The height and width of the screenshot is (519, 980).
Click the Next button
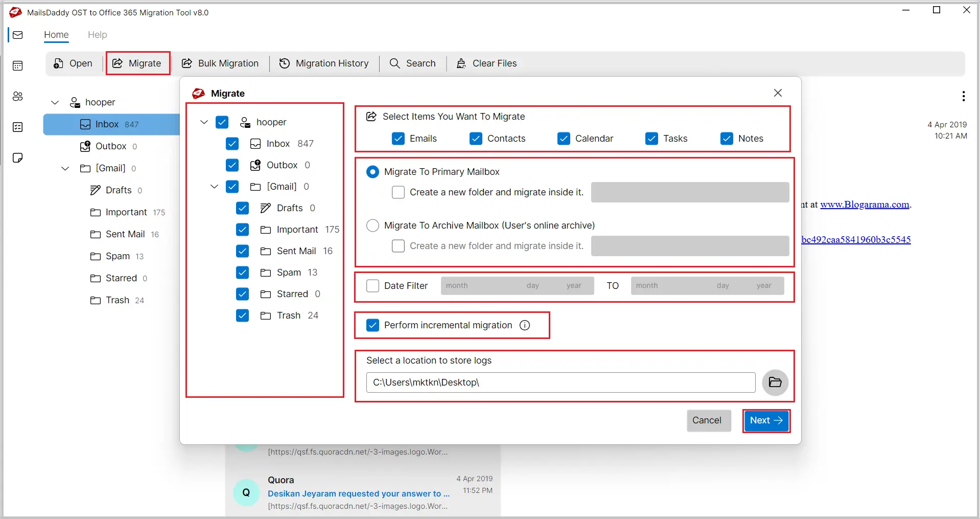click(766, 420)
